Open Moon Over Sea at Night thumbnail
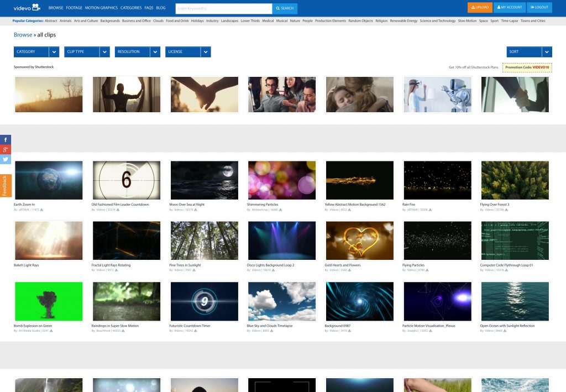This screenshot has width=566, height=392. point(205,180)
